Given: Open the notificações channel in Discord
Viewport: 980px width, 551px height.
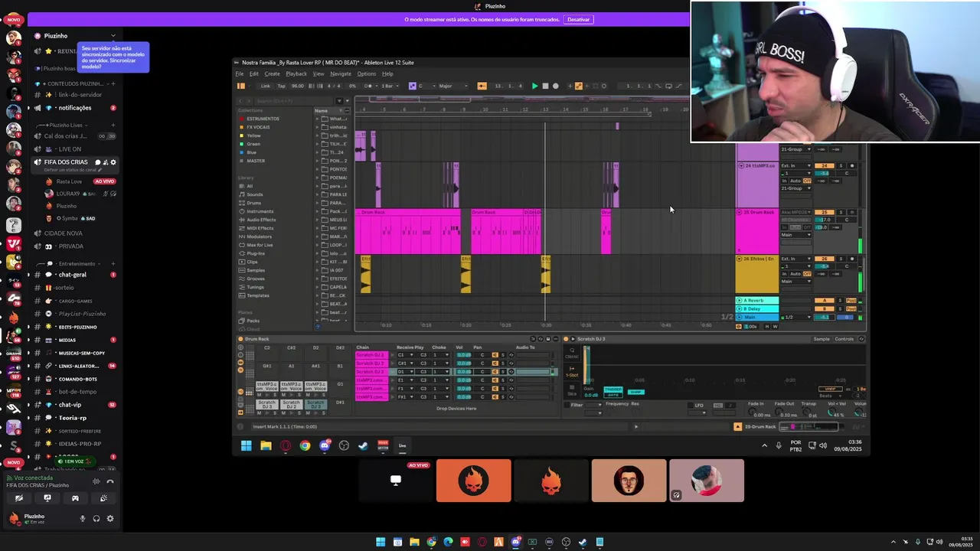Looking at the screenshot, I should [x=75, y=108].
